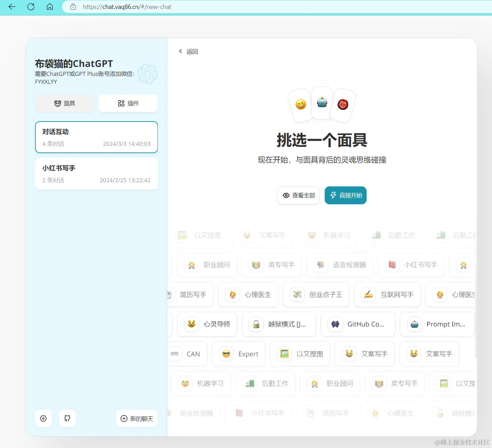This screenshot has height=448, width=492.
Task: Select the CAN mask entry
Action: point(187,354)
